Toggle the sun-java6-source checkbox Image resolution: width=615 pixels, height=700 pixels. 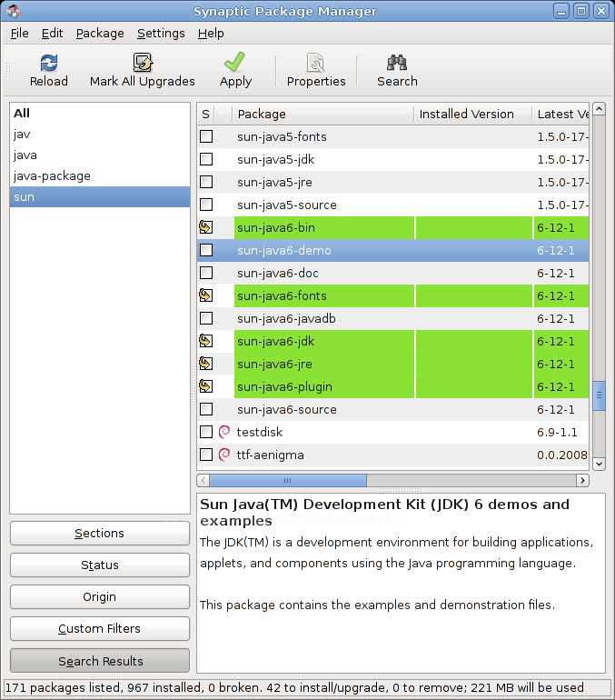coord(206,409)
